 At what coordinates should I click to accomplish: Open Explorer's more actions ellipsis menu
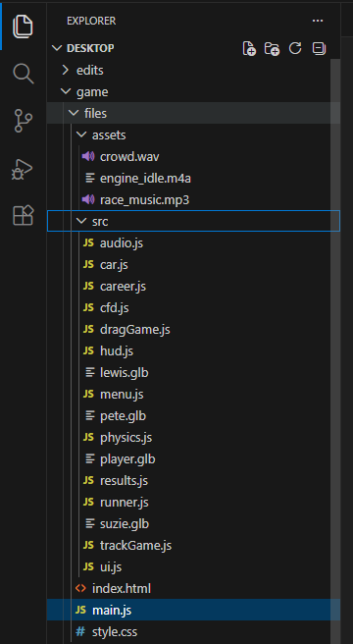click(318, 21)
